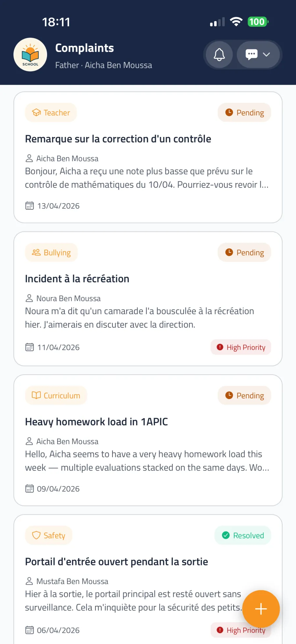This screenshot has width=296, height=644.
Task: Tap High Priority badge on Incident complaint
Action: (241, 347)
